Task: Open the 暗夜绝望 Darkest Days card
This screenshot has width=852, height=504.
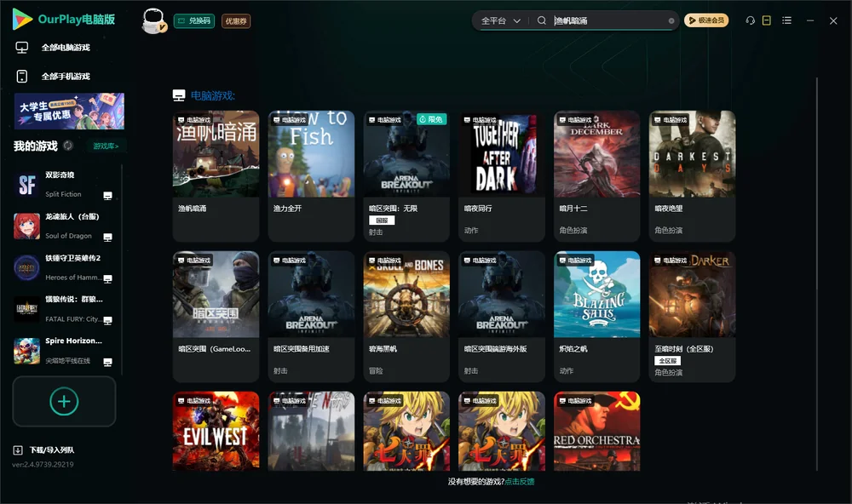Action: tap(692, 176)
